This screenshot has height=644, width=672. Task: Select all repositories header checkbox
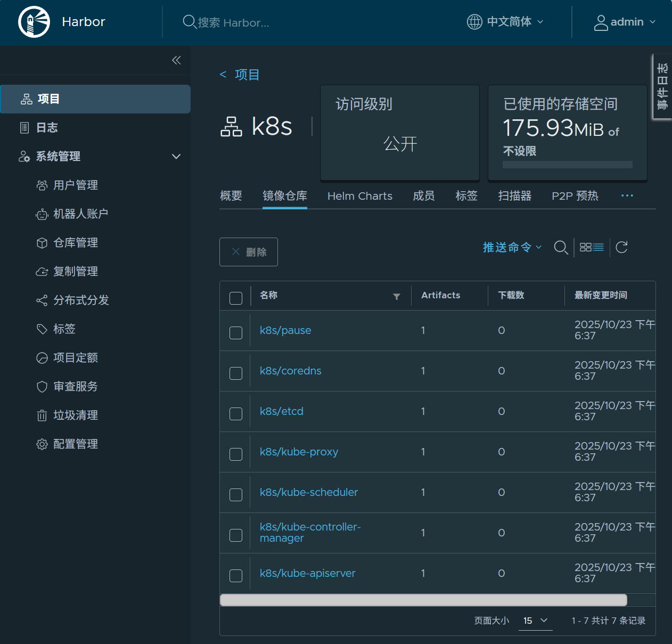236,298
